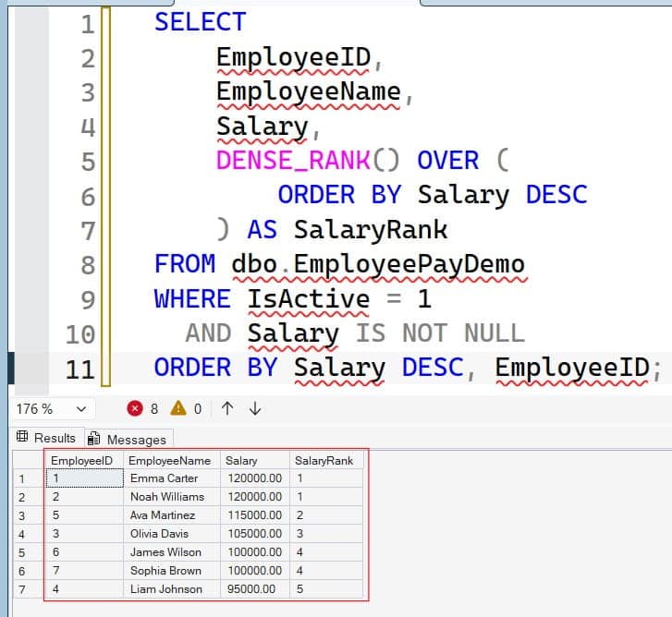Viewport: 672px width, 617px height.
Task: Go to previous issue with up arrow
Action: tap(227, 408)
